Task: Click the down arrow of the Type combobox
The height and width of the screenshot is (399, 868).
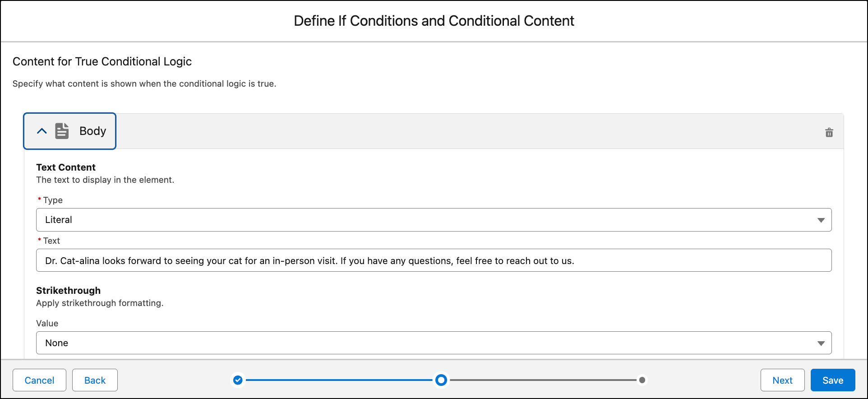Action: pos(821,220)
